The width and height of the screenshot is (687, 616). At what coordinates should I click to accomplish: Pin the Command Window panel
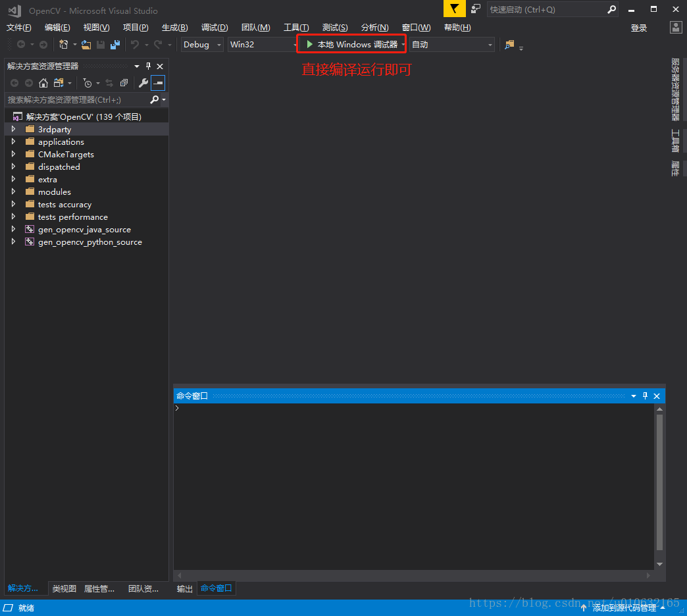click(x=645, y=396)
